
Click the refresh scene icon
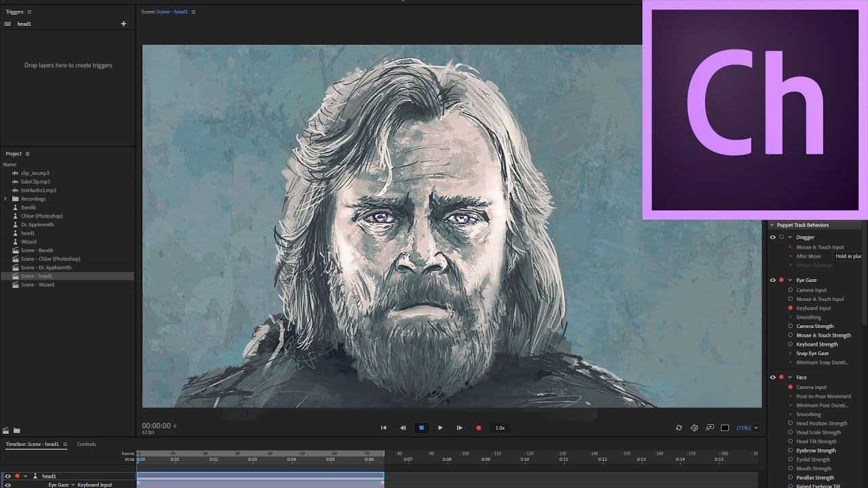pyautogui.click(x=679, y=428)
